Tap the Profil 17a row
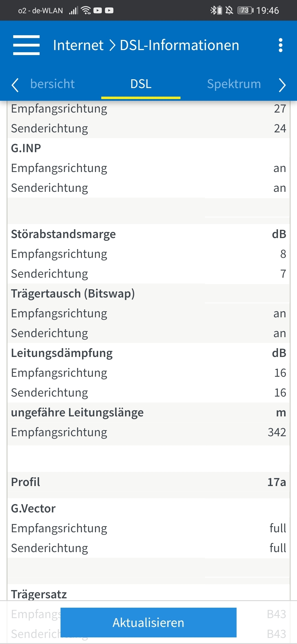 pyautogui.click(x=148, y=482)
